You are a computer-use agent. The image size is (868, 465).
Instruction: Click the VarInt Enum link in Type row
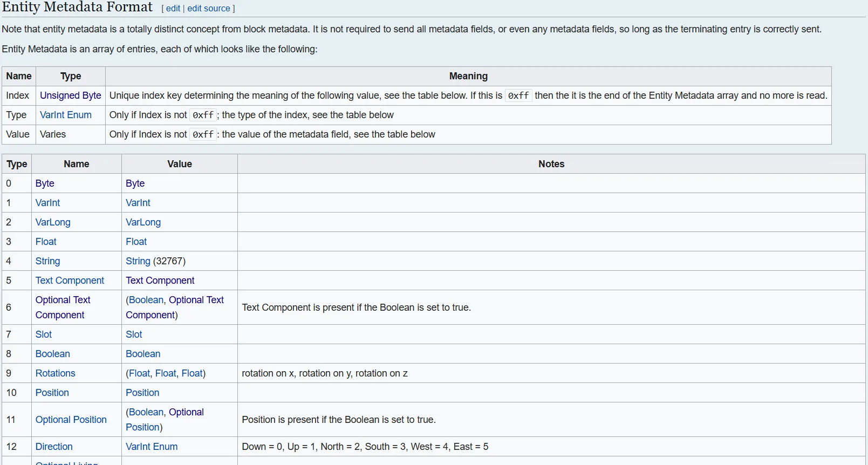(65, 115)
